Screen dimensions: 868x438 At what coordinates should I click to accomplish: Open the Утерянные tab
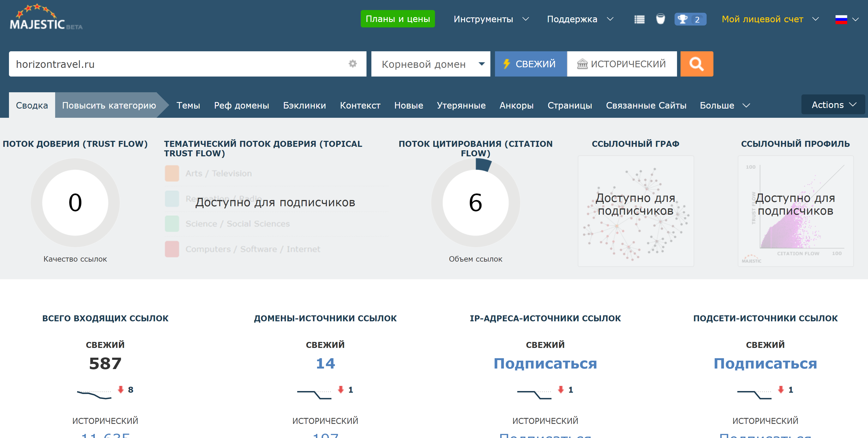(461, 105)
